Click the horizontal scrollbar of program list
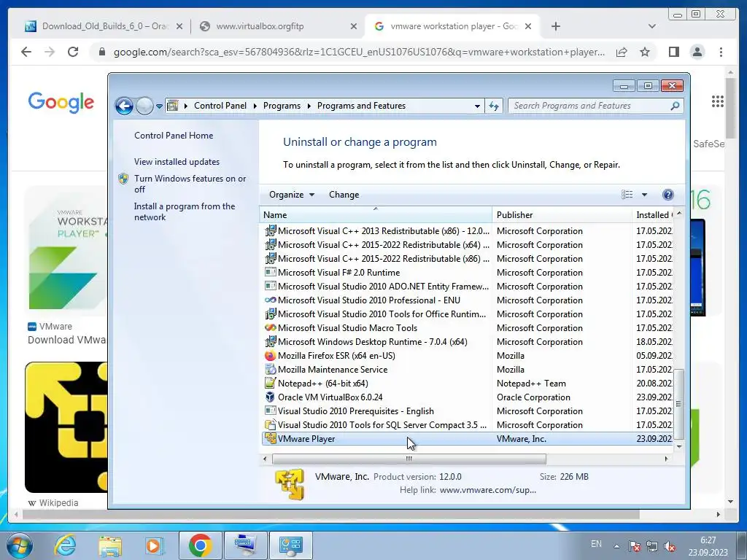Screen dimensions: 747x560 (409, 459)
